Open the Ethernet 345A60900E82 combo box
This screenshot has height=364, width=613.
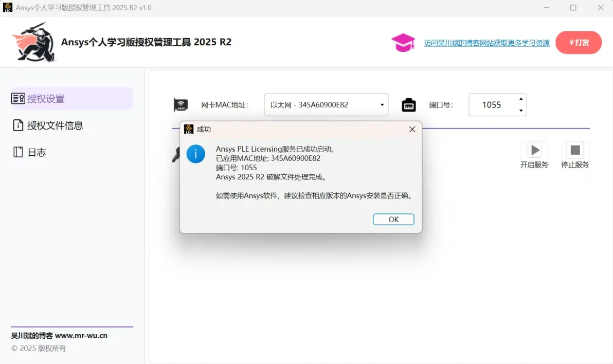point(326,105)
